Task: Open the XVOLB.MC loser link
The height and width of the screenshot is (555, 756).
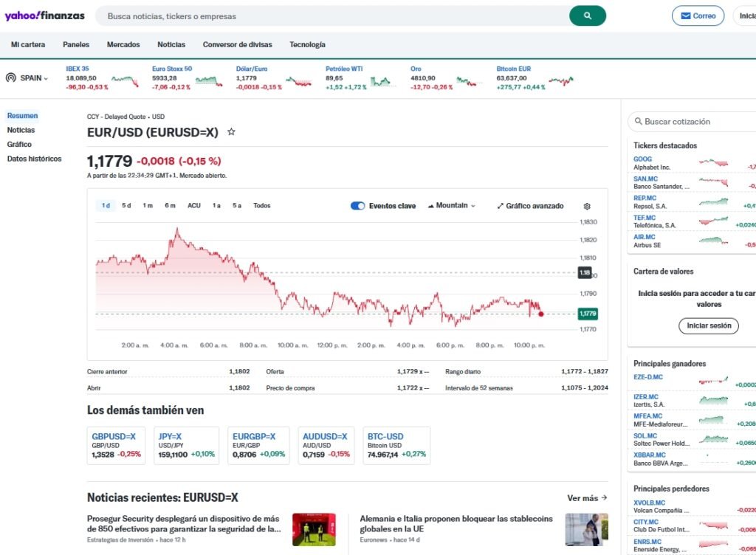Action: 649,503
